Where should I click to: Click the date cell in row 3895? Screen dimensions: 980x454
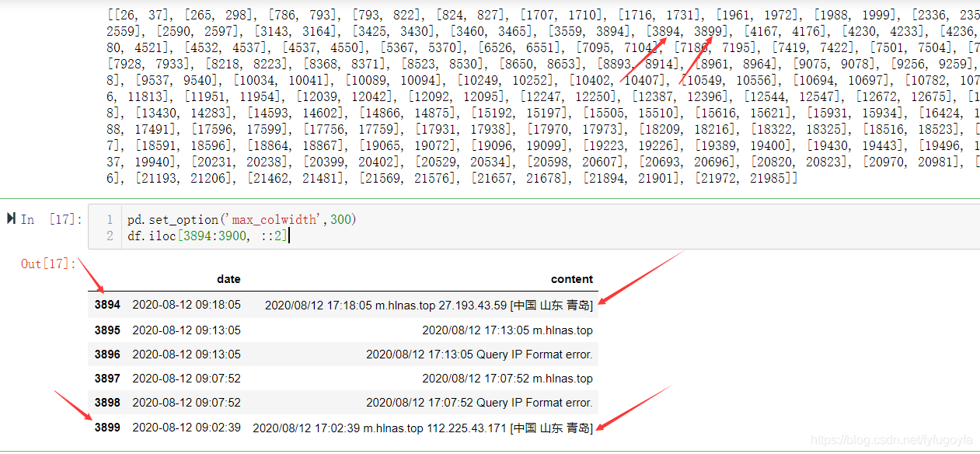[x=187, y=330]
